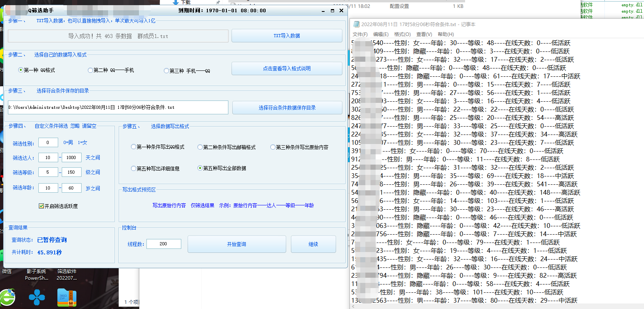Click the 筛选达人 maximum field showing 1000
The image size is (644, 309).
[x=71, y=157]
